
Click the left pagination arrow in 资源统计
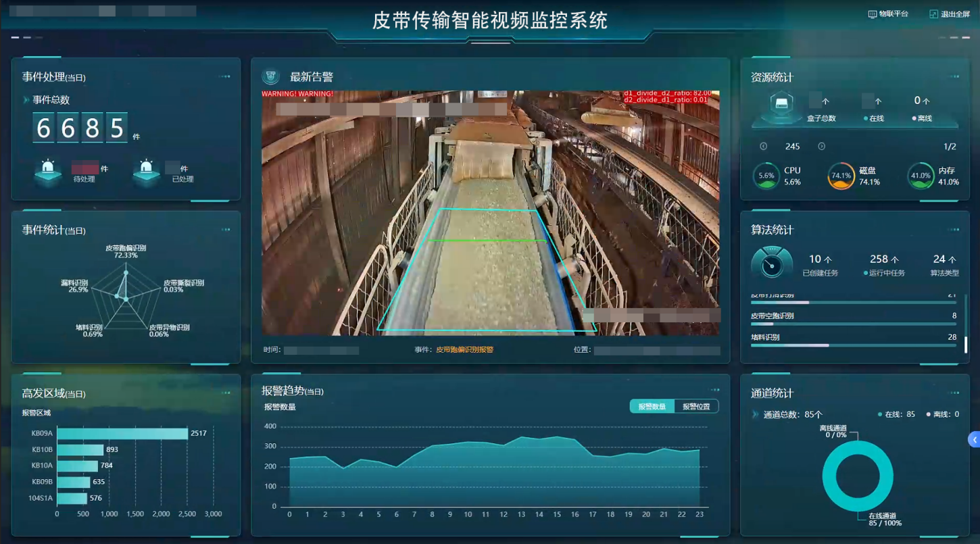point(764,146)
